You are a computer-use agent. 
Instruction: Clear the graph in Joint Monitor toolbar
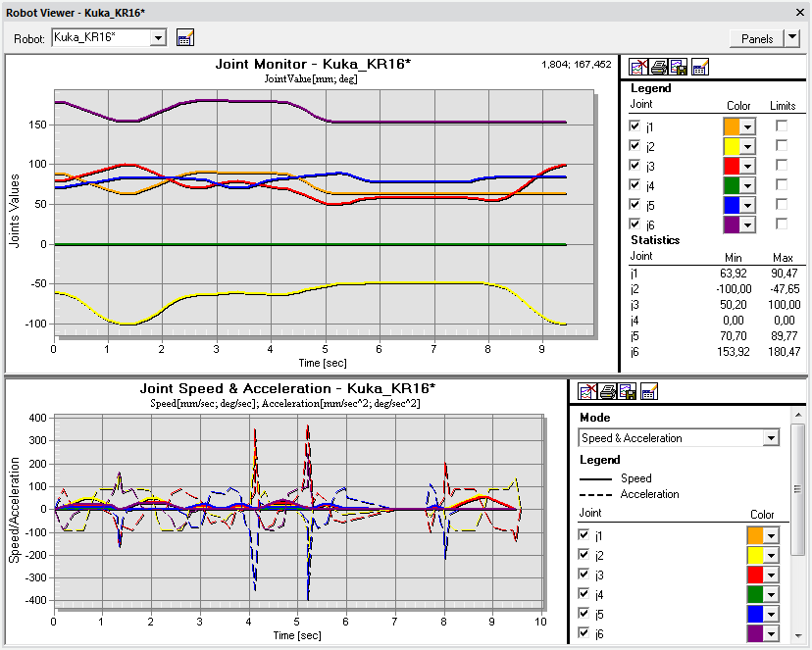click(638, 68)
